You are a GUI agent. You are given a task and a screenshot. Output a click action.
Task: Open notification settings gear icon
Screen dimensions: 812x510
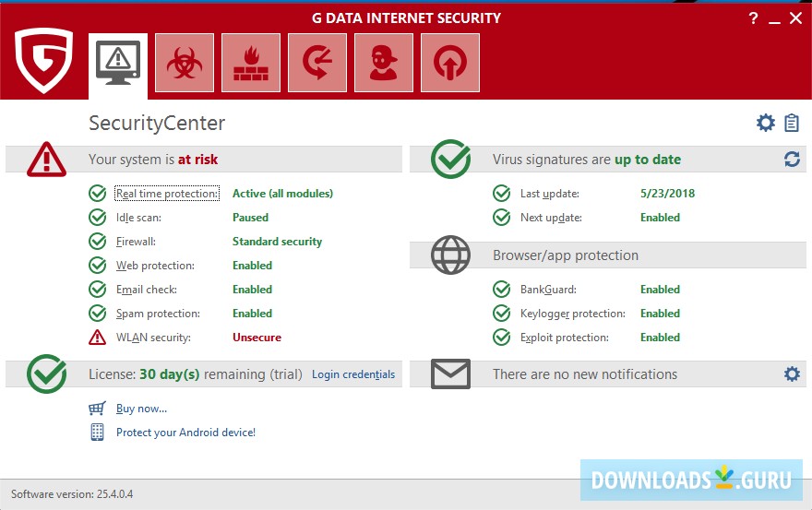point(792,374)
